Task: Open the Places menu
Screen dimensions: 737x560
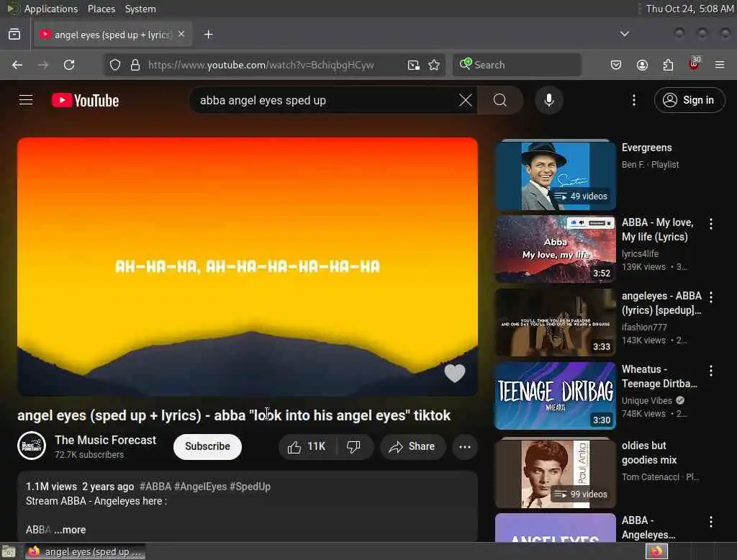Action: pos(101,9)
